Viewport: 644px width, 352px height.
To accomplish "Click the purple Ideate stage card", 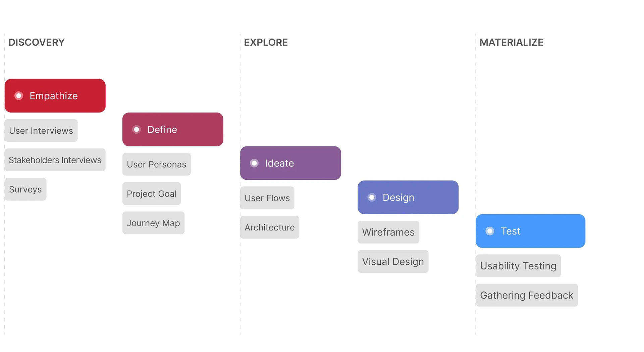I will (x=290, y=163).
